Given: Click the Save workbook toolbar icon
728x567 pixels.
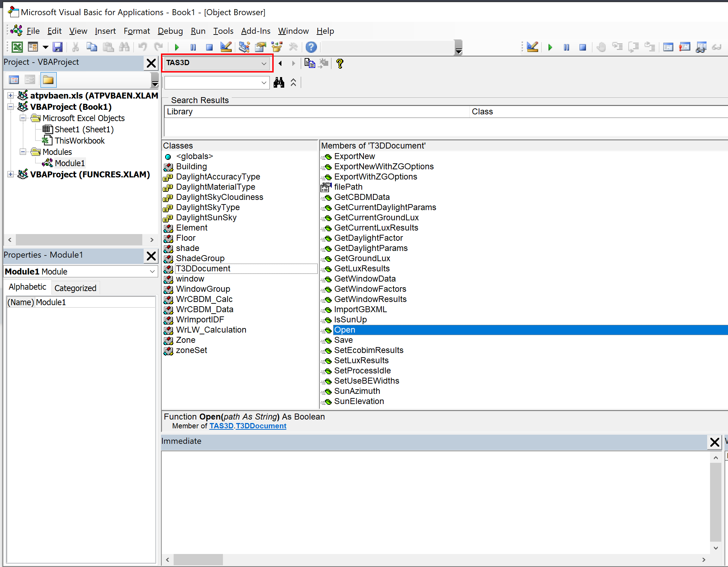Looking at the screenshot, I should coord(57,47).
